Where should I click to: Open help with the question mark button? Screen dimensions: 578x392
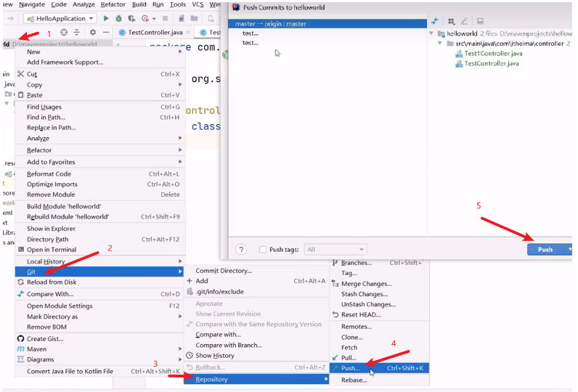point(241,250)
